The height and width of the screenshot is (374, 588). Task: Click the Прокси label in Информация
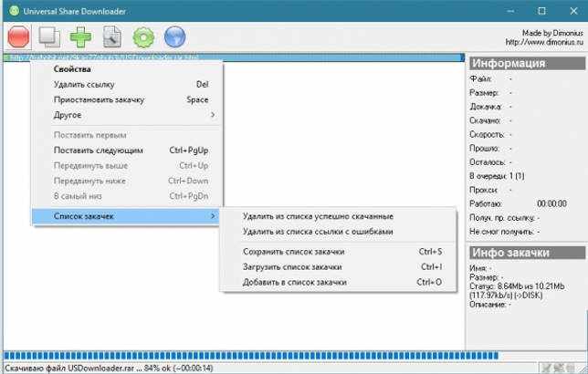[x=483, y=190]
